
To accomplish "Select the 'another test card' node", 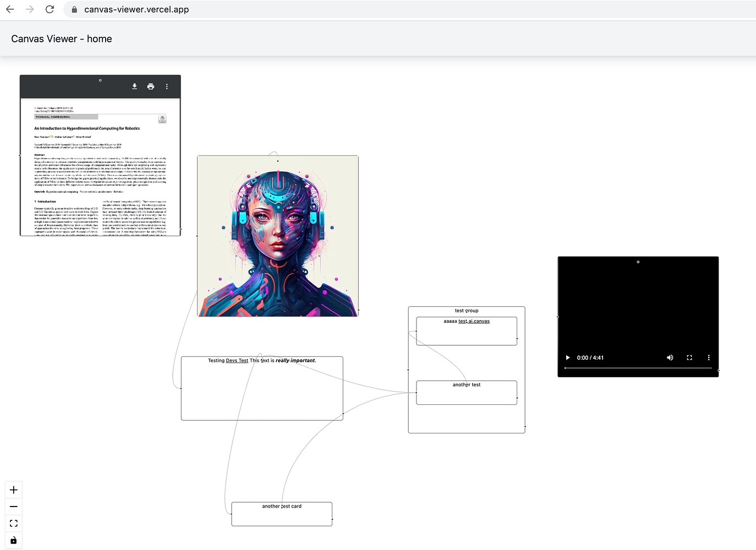I will (x=282, y=513).
